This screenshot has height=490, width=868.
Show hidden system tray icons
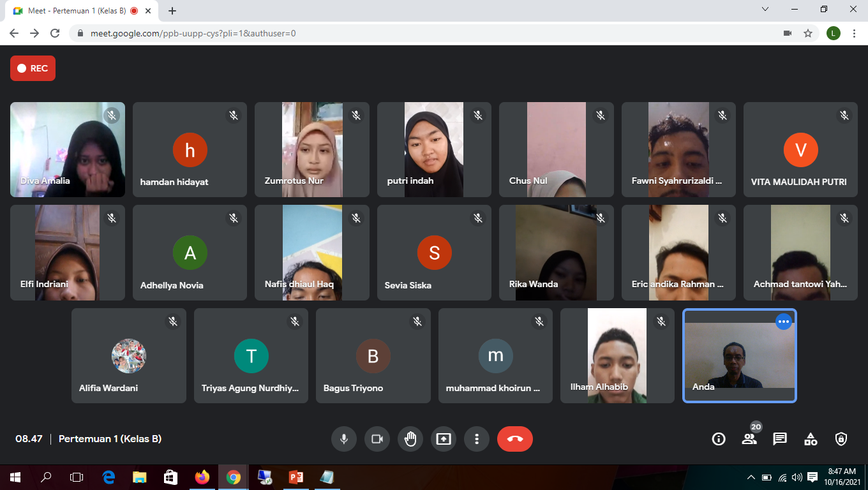751,477
